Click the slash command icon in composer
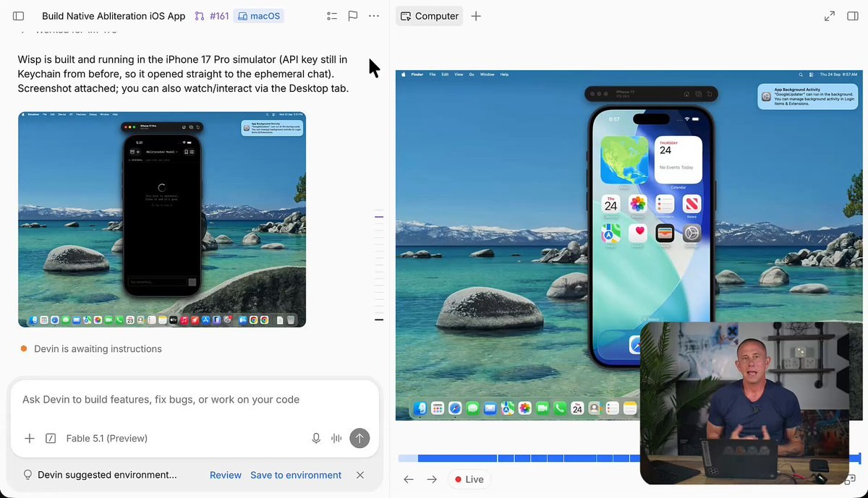This screenshot has width=868, height=498. coord(51,438)
